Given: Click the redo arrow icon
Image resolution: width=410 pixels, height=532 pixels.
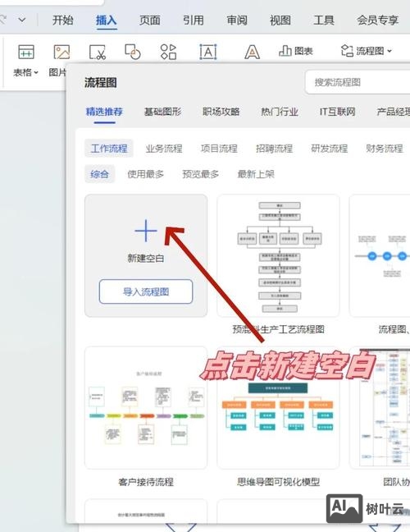Looking at the screenshot, I should click(2, 20).
